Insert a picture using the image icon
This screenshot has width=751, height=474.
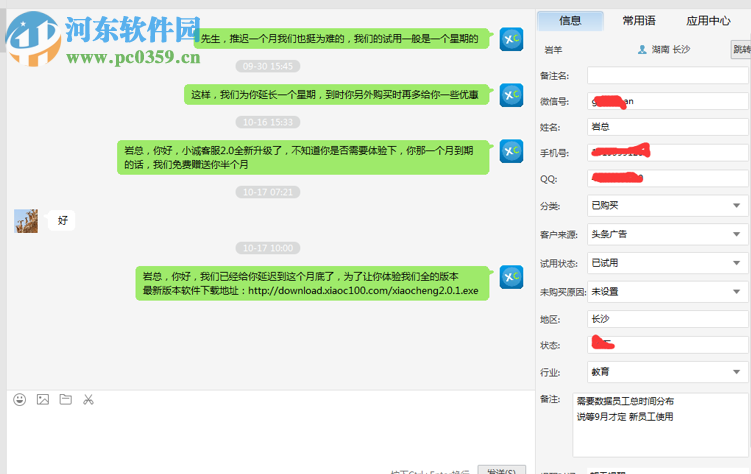pos(43,399)
